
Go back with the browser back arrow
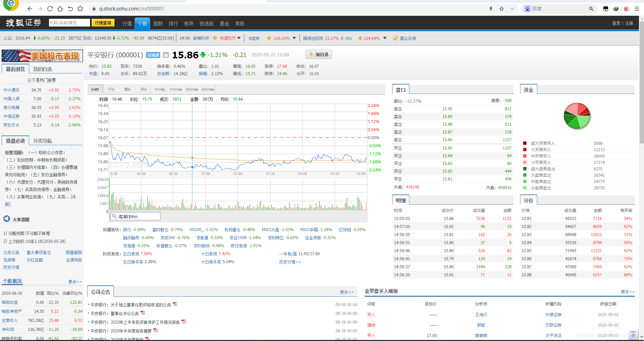(x=30, y=9)
